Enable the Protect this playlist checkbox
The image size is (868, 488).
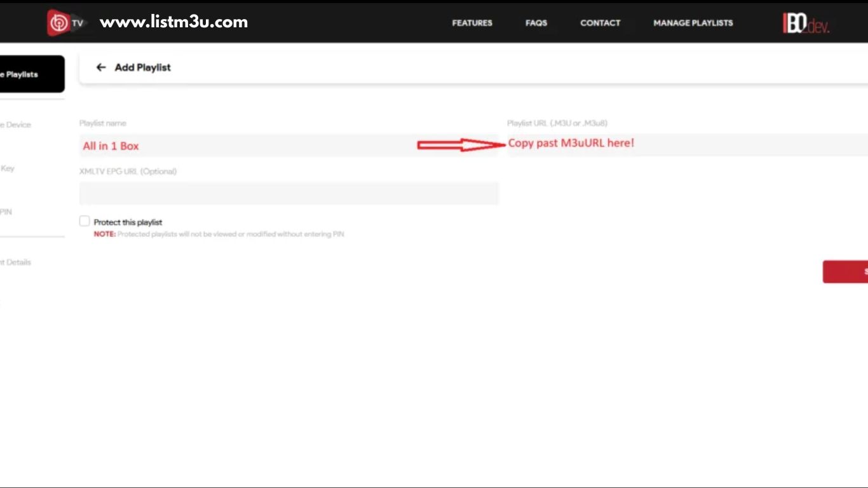[x=84, y=220]
